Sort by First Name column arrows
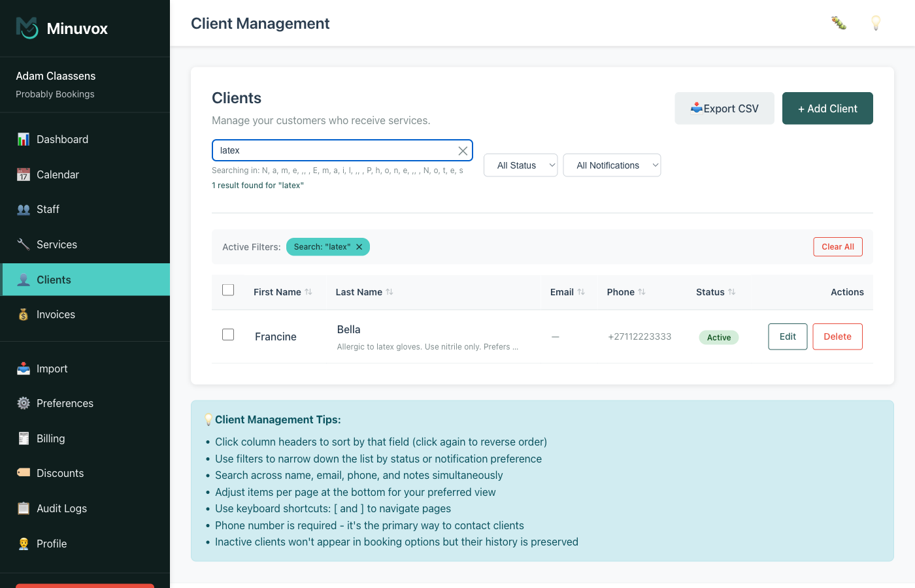 click(308, 292)
